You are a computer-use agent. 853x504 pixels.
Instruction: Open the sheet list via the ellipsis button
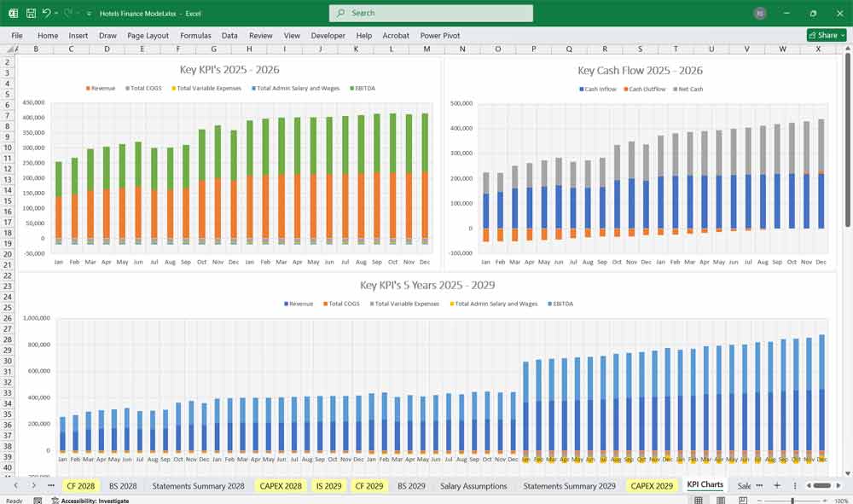pos(51,484)
